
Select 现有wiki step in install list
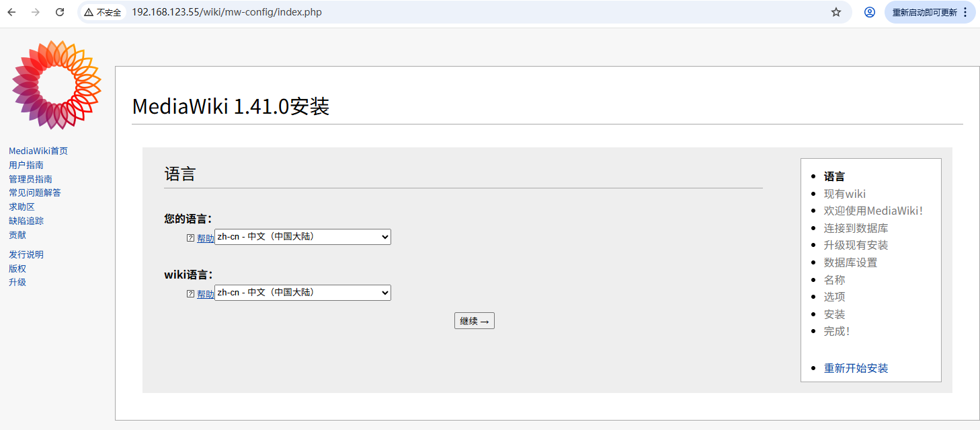click(x=845, y=194)
